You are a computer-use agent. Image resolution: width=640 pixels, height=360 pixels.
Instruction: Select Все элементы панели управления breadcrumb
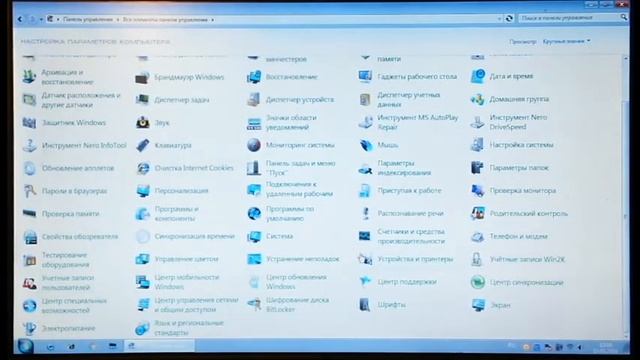pyautogui.click(x=165, y=19)
